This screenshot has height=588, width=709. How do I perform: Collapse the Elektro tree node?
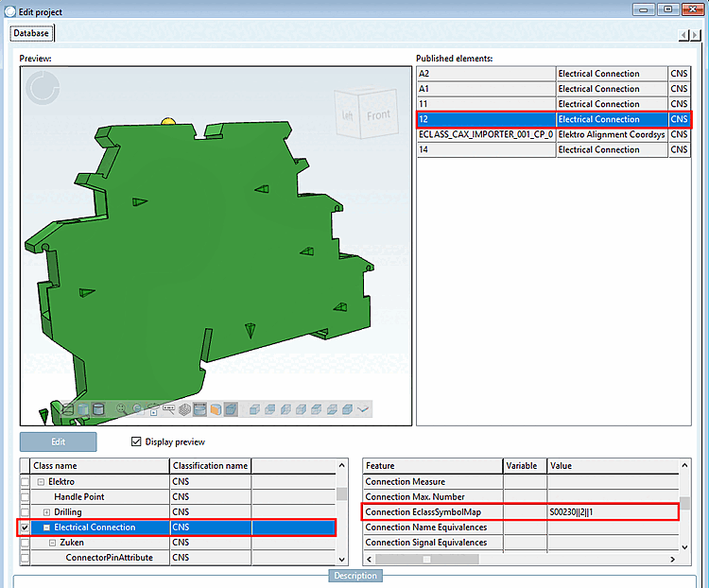[x=41, y=482]
